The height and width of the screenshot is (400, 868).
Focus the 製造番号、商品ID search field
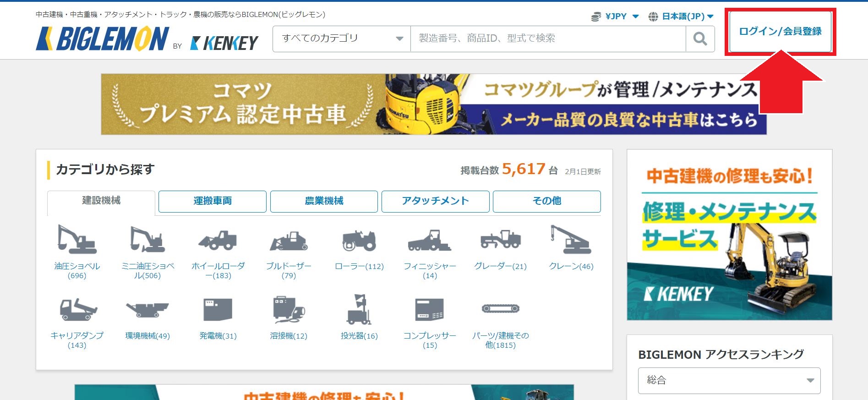tap(548, 39)
